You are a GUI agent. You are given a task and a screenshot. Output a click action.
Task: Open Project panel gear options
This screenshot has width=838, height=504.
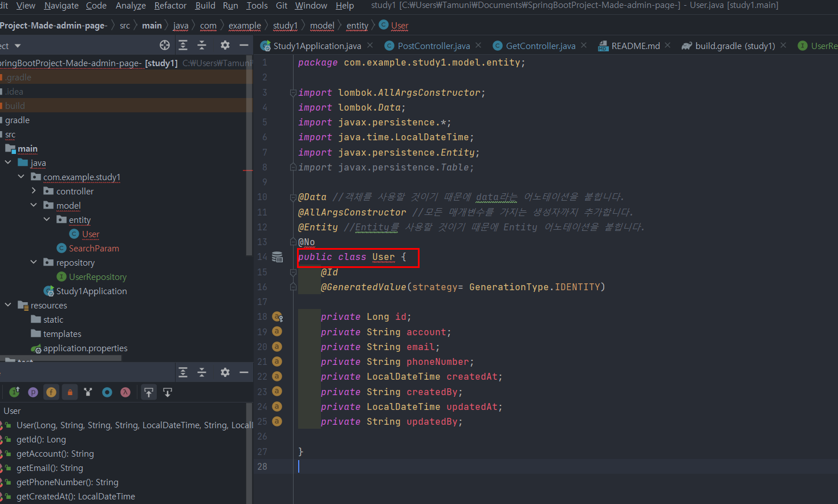point(225,45)
